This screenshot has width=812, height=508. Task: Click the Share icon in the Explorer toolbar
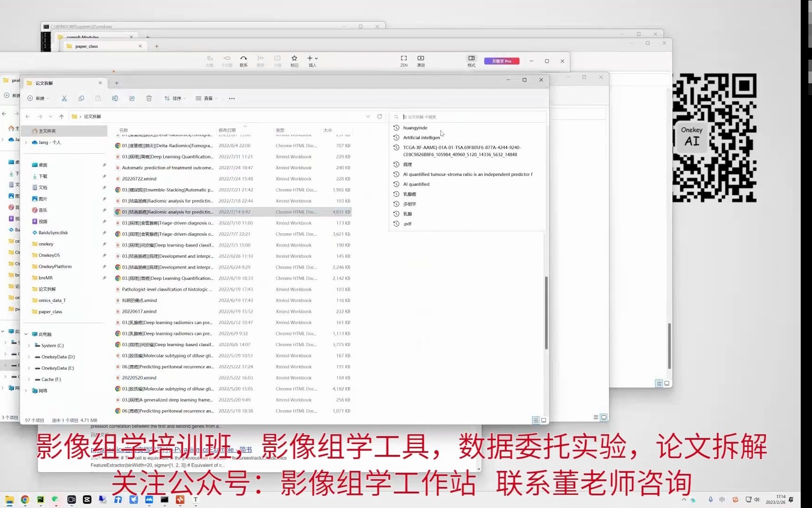(x=132, y=98)
